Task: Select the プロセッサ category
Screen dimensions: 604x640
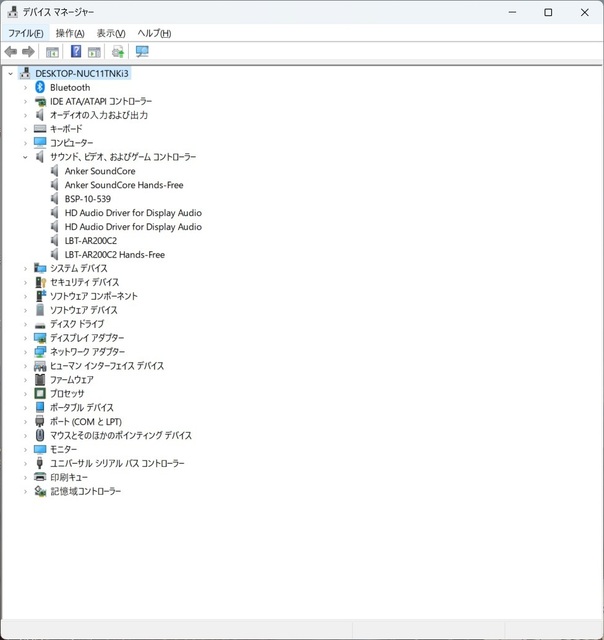Action: point(67,394)
